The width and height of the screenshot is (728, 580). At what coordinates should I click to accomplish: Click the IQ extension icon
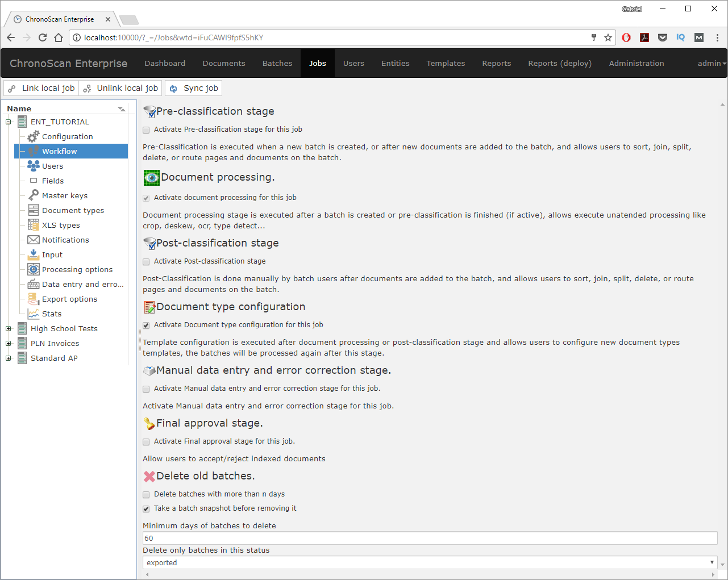tap(681, 37)
